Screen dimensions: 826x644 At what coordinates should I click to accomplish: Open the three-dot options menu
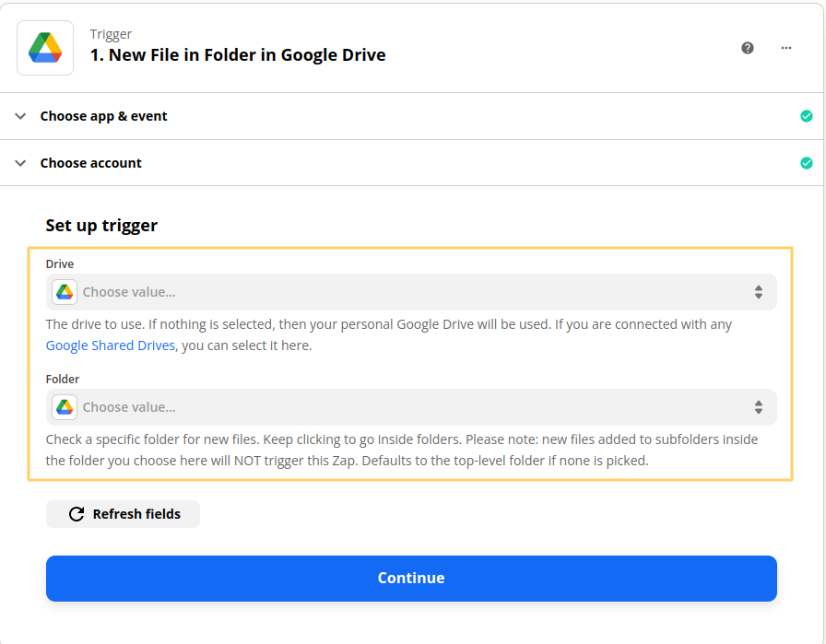click(786, 47)
